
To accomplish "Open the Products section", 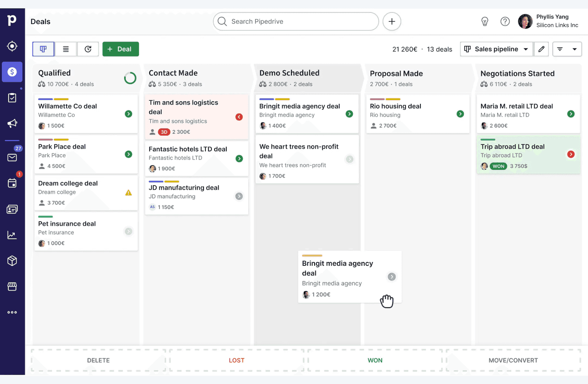I will (x=12, y=261).
